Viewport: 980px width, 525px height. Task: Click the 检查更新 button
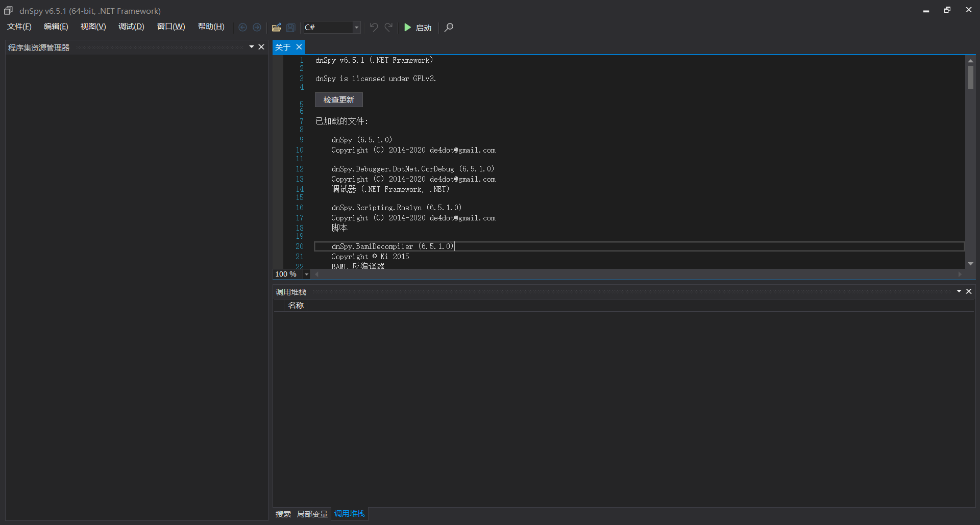pos(338,100)
